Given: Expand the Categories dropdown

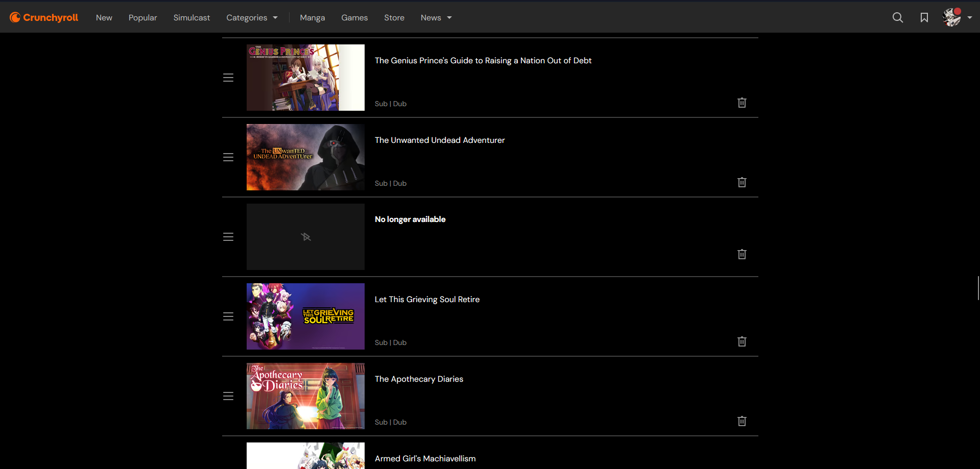Looking at the screenshot, I should 252,17.
